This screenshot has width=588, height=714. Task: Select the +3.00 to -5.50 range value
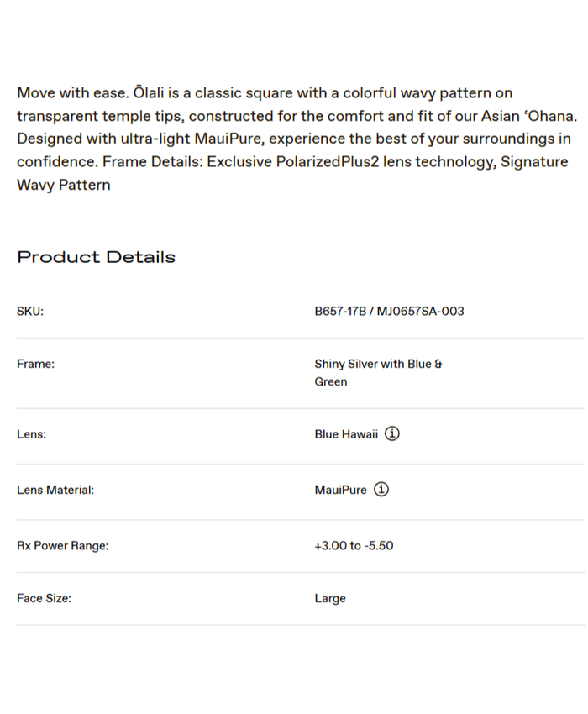pos(354,545)
